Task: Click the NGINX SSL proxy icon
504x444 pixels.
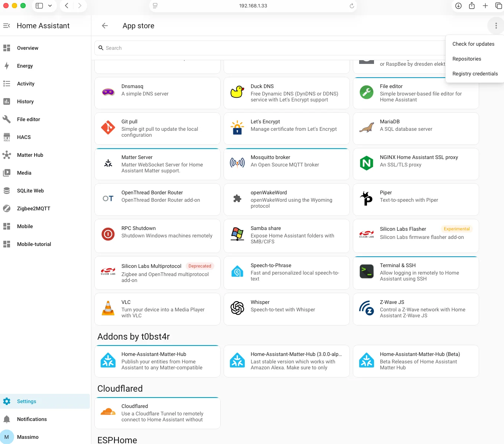Action: [x=367, y=163]
